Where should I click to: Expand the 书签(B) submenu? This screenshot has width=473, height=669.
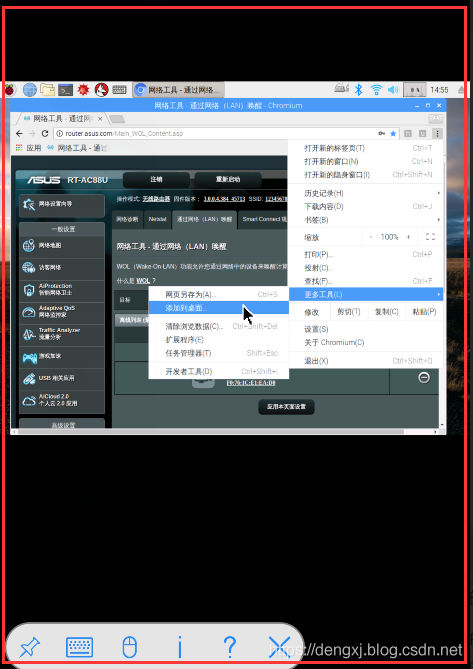coord(366,220)
